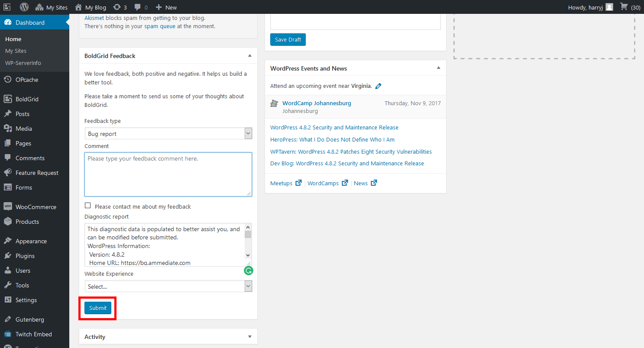This screenshot has height=348, width=644.
Task: Click the Twitch Embed icon
Action: coord(8,334)
